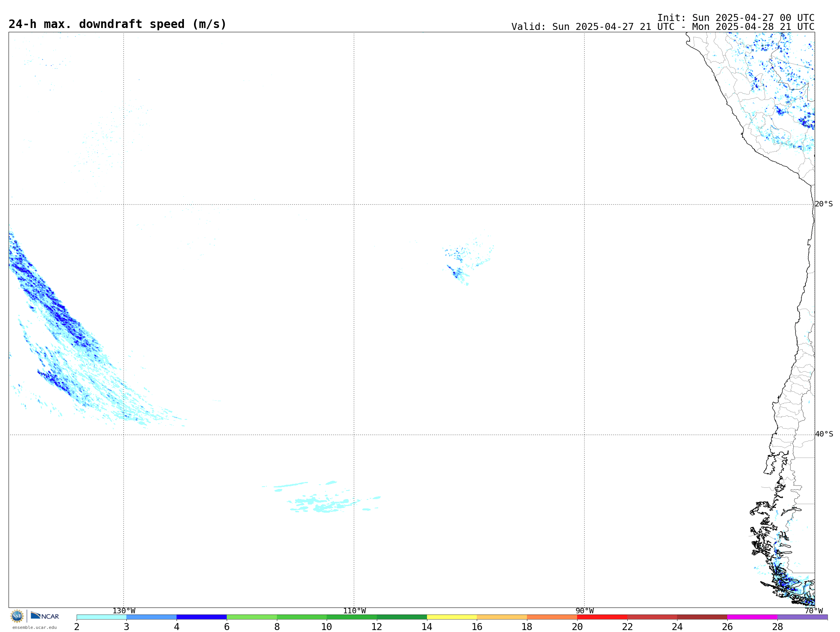Click the colorbar tick label 28
Image resolution: width=840 pixels, height=632 pixels.
(777, 627)
